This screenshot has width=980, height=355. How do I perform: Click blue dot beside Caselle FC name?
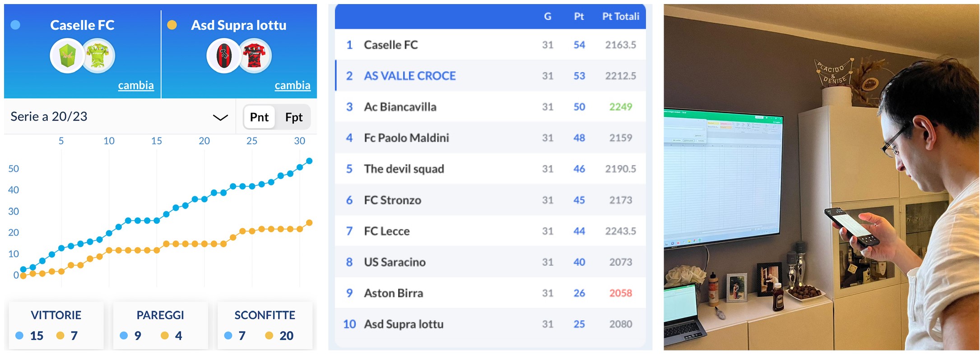15,25
